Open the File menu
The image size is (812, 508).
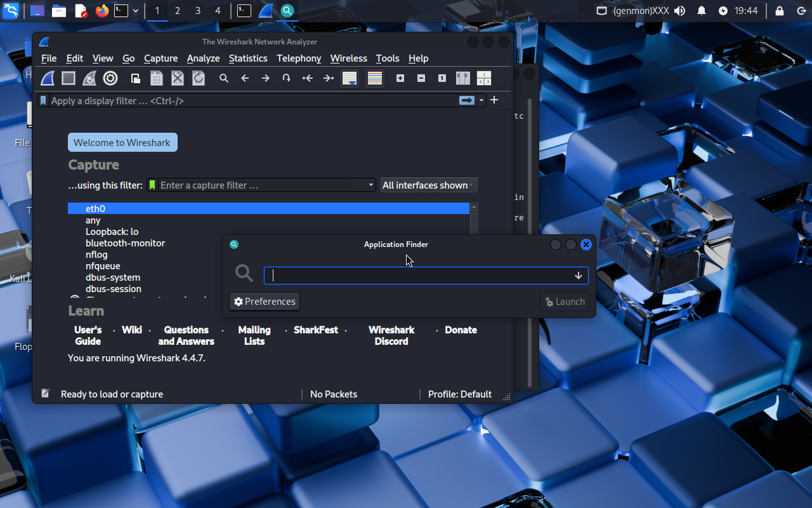pos(49,58)
